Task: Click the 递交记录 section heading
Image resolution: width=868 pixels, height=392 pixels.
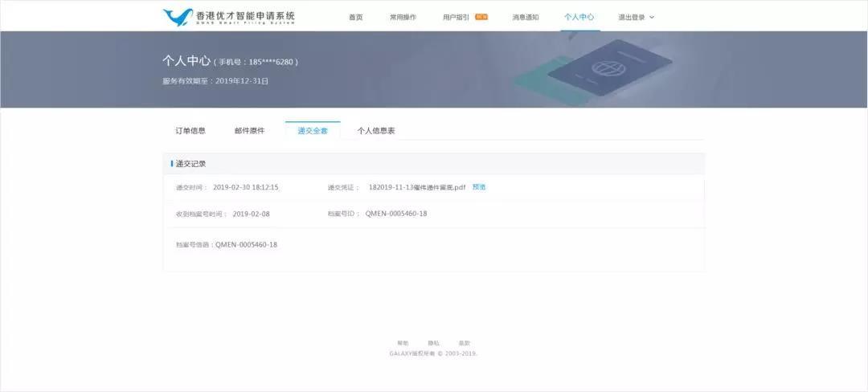Action: [x=191, y=164]
